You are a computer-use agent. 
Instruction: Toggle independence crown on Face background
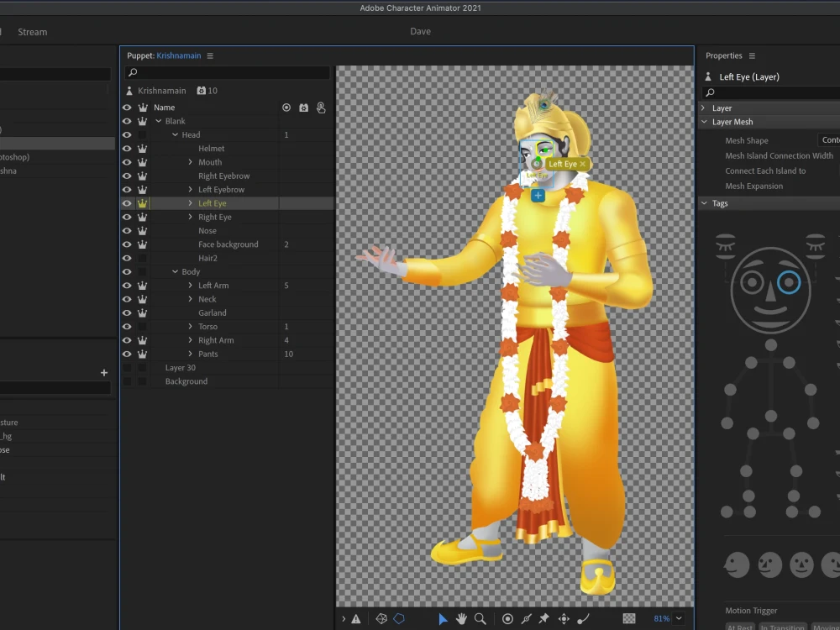[x=142, y=244]
